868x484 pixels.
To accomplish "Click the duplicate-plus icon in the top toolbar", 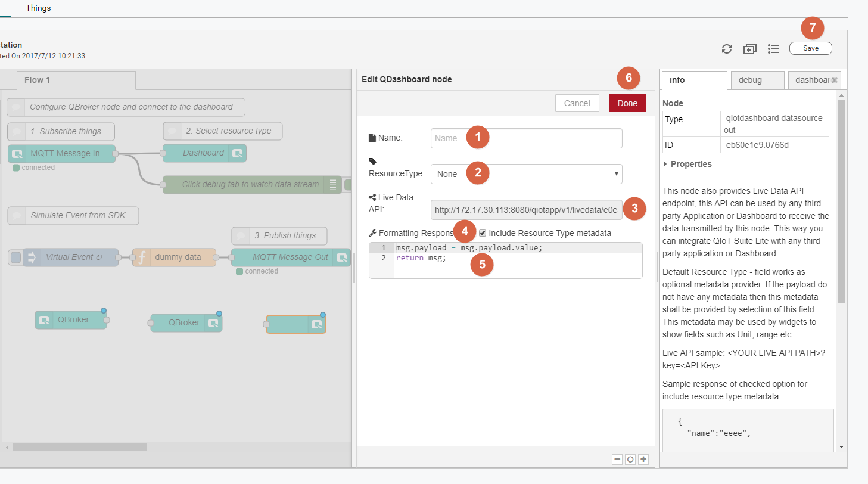I will coord(749,49).
